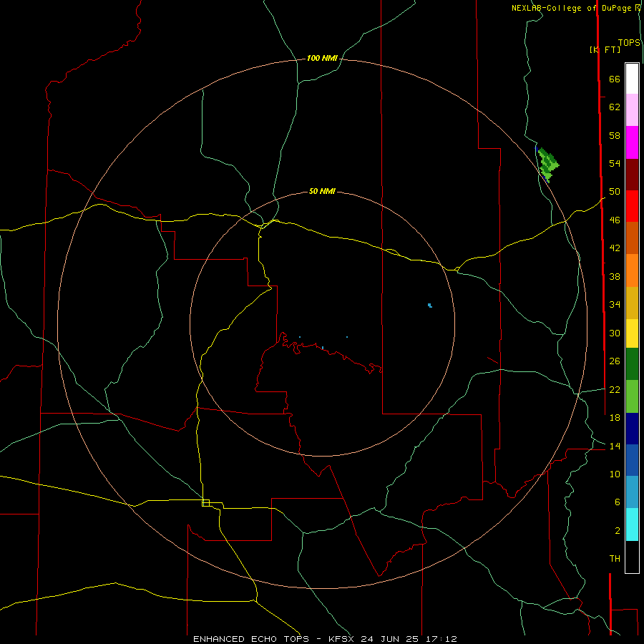Click the "50" legend value

pyautogui.click(x=615, y=192)
